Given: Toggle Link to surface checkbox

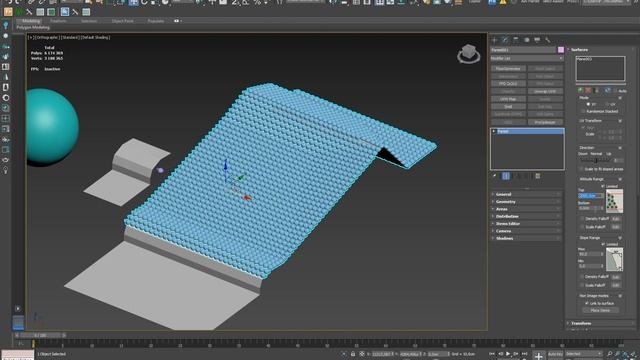Looking at the screenshot, I should click(587, 303).
